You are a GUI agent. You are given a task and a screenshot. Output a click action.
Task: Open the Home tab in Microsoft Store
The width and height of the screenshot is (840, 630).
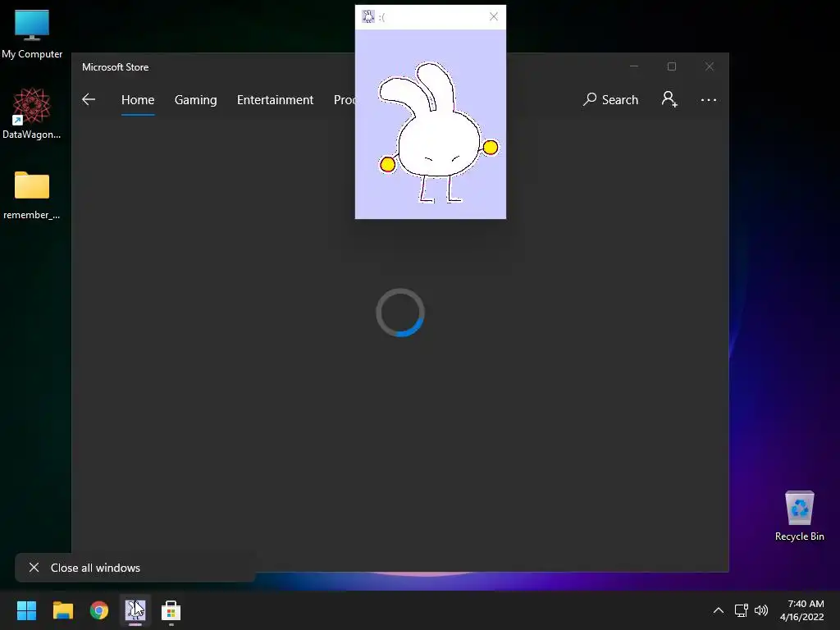(138, 99)
